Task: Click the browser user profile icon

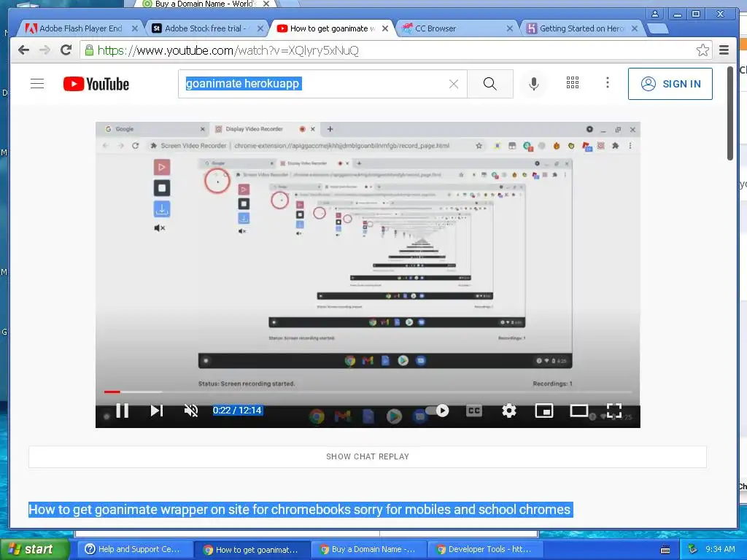Action: click(655, 14)
